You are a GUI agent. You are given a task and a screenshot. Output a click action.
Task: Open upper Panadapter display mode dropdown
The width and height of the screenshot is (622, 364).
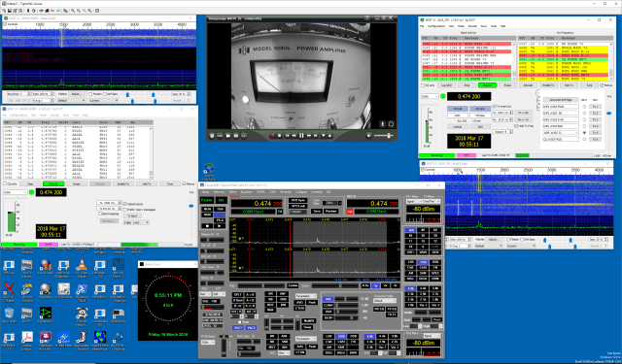pos(305,296)
